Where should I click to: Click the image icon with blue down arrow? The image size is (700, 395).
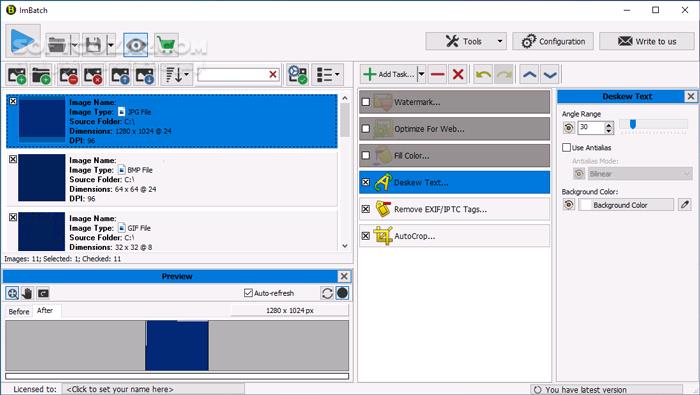(x=145, y=75)
